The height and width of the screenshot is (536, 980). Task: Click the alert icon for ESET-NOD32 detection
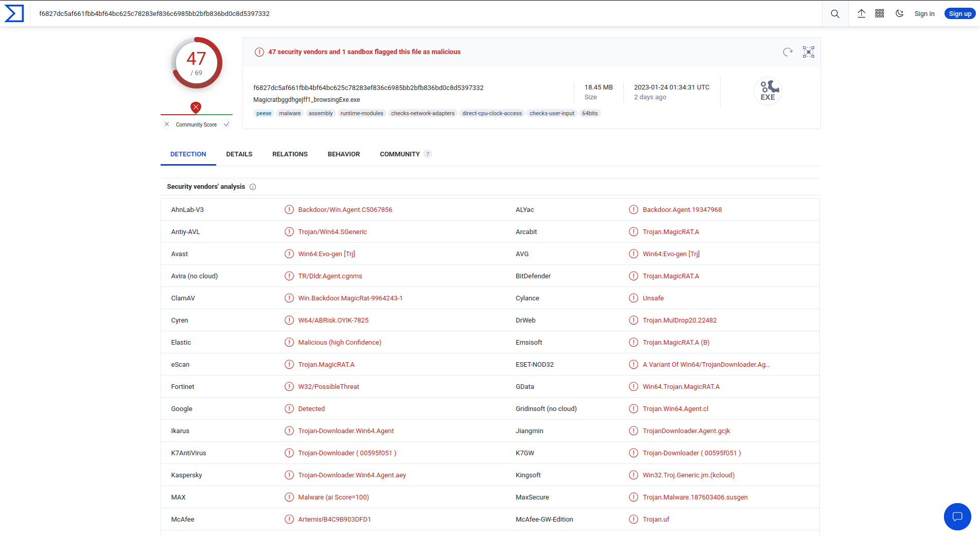634,364
